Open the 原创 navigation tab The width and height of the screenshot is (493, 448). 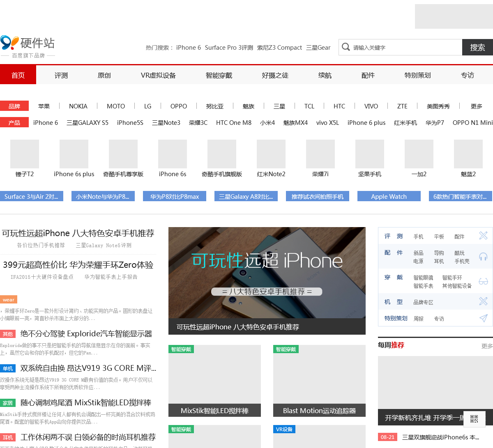point(104,75)
